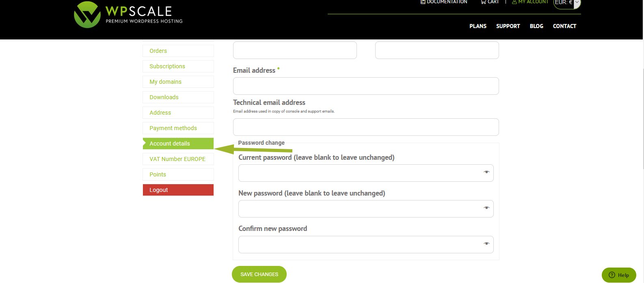Open the VAT Number EUROPE section
The width and height of the screenshot is (644, 283).
(x=178, y=159)
